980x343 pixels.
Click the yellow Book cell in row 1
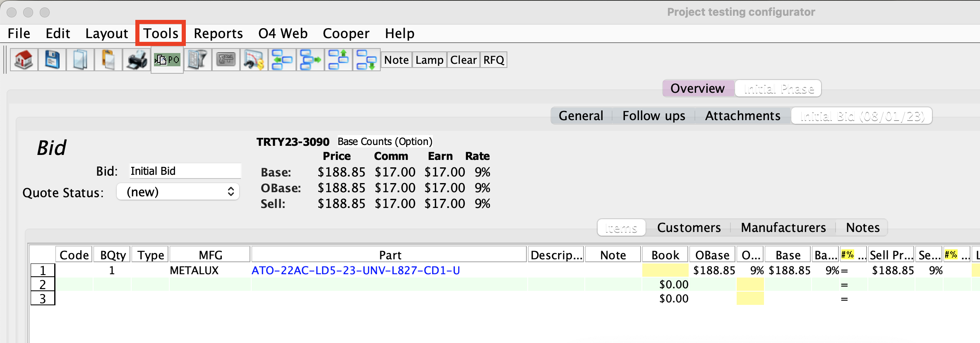tap(665, 271)
